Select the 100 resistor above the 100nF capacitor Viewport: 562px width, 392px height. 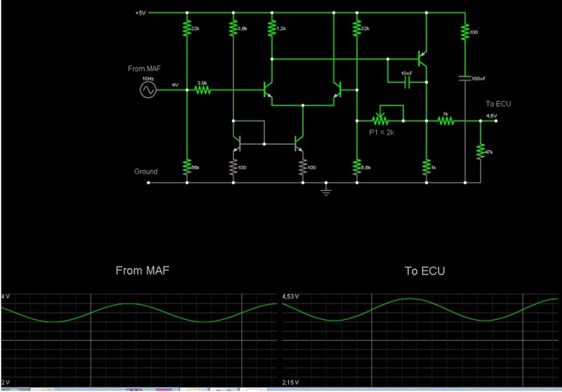point(465,32)
